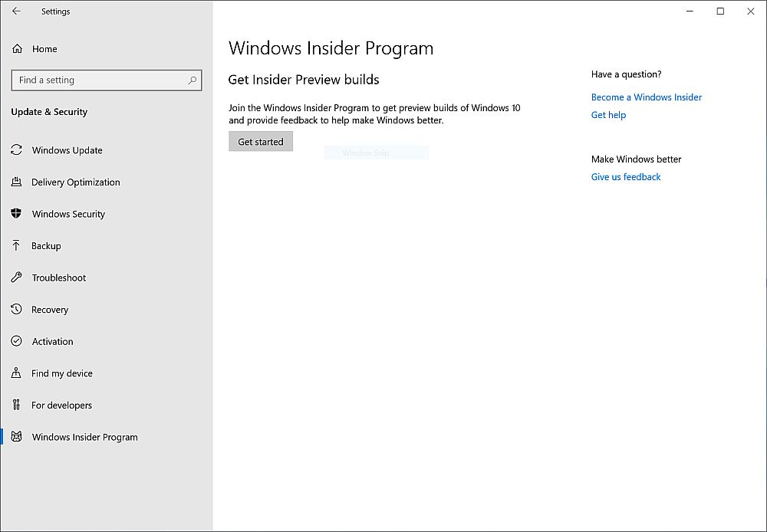Maximize the Settings window
The image size is (767, 532).
pos(720,11)
